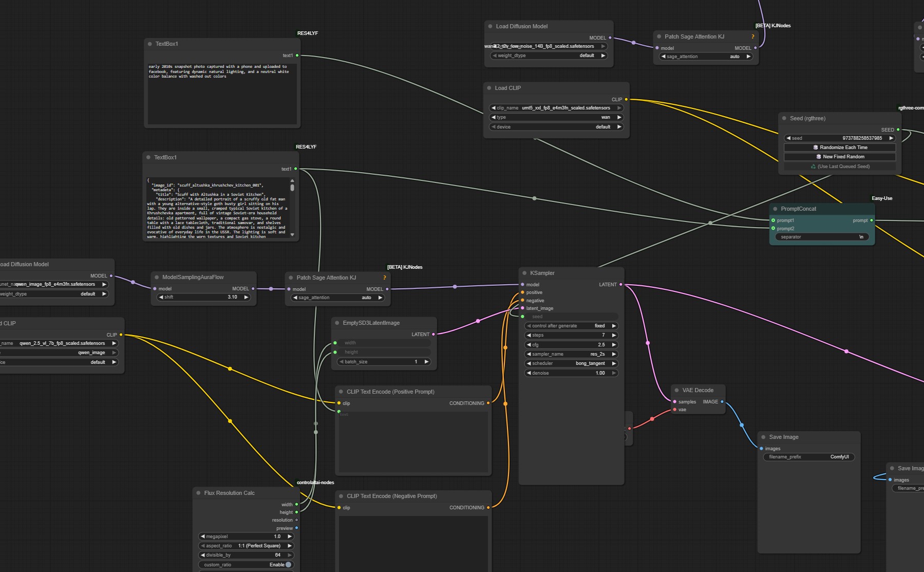The image size is (924, 572).
Task: Click the Seed node's SEED output socket
Action: click(898, 130)
